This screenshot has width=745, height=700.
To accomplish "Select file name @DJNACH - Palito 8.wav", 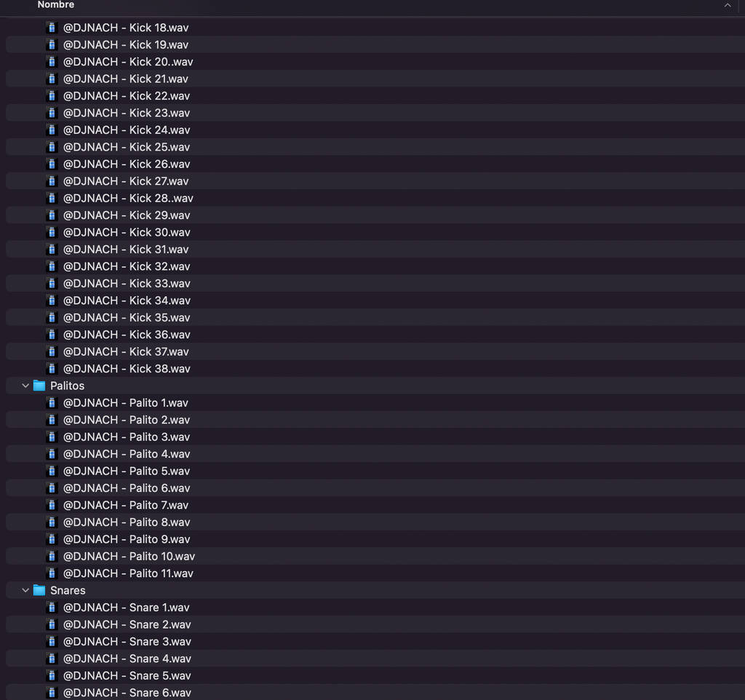I will tap(127, 522).
